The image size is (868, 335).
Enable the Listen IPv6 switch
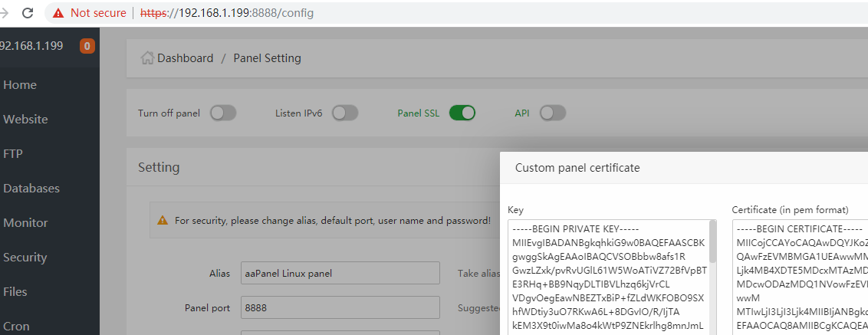[x=345, y=113]
